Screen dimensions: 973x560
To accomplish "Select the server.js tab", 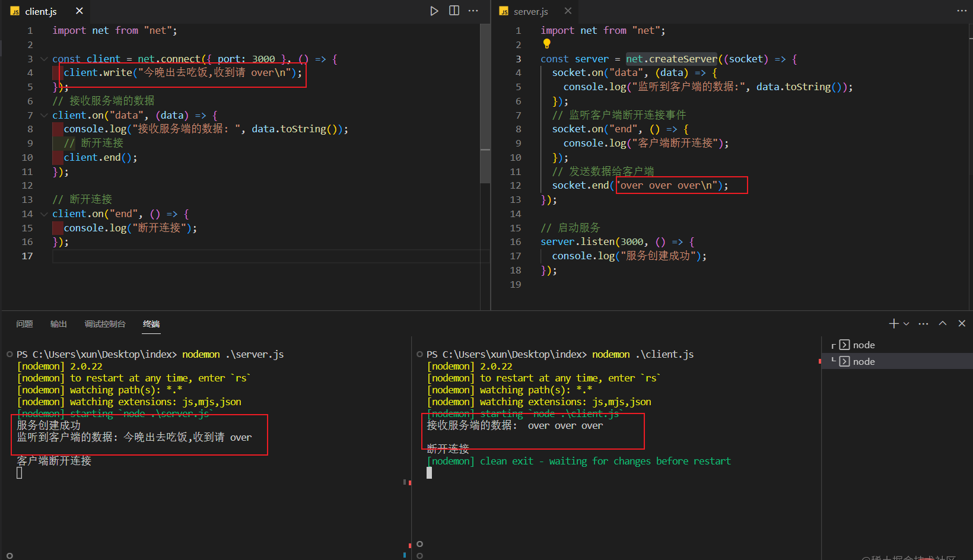I will 535,11.
